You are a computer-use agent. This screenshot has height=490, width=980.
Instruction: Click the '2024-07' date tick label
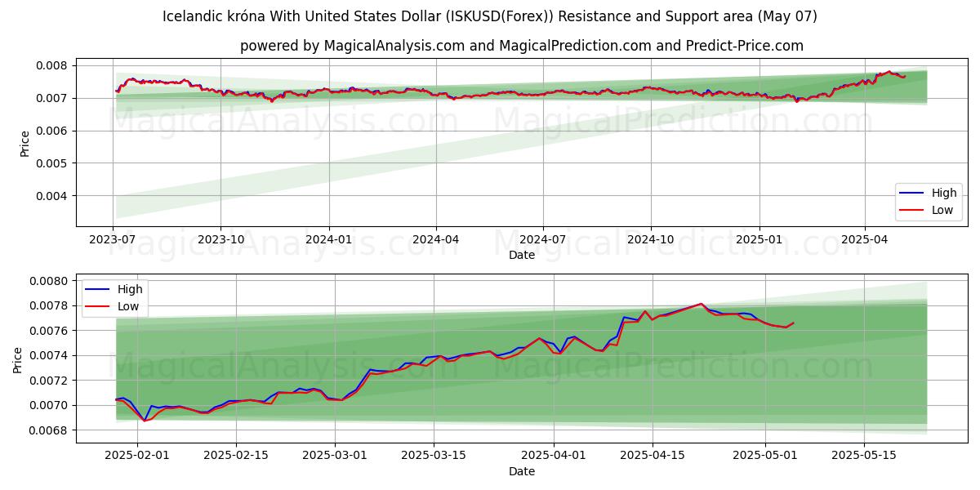coord(543,240)
